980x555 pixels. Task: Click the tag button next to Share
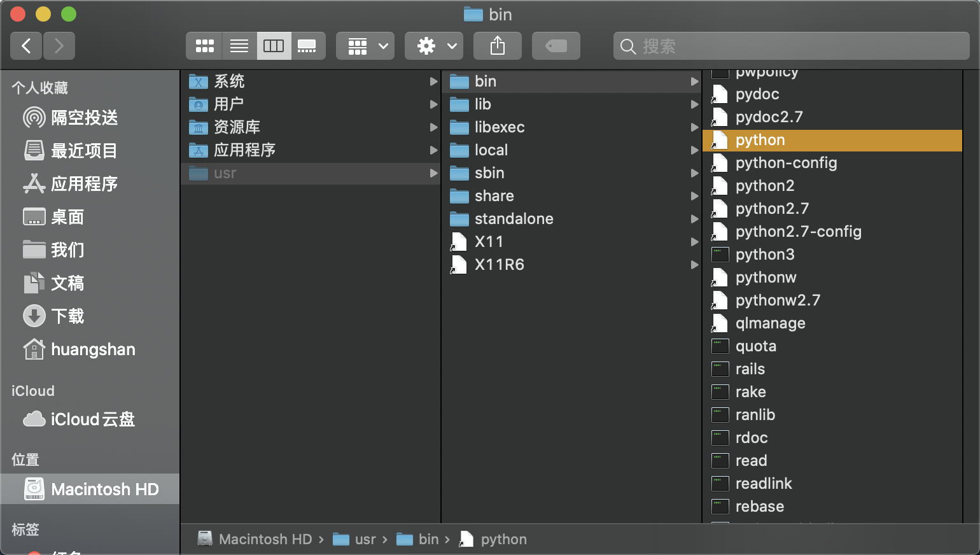[x=556, y=45]
